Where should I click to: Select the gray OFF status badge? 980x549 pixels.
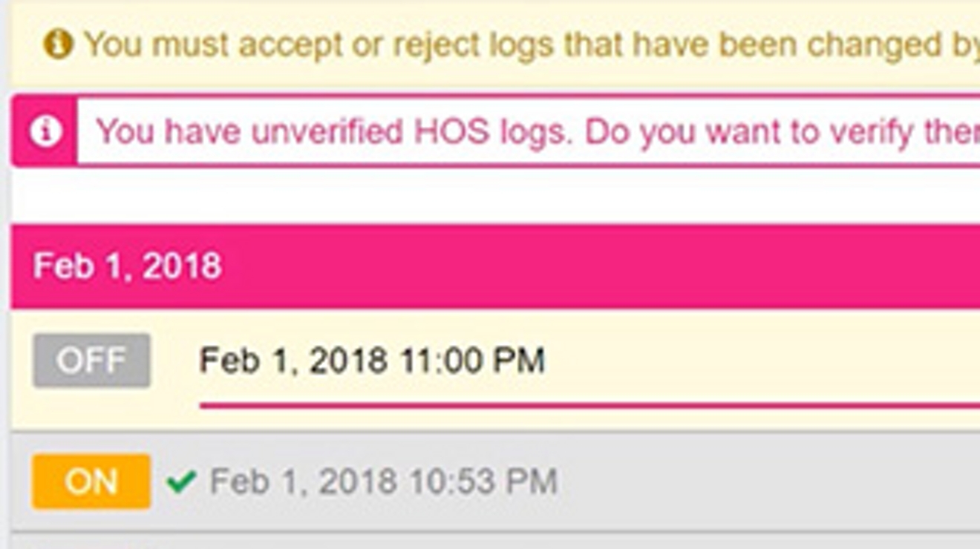coord(91,361)
